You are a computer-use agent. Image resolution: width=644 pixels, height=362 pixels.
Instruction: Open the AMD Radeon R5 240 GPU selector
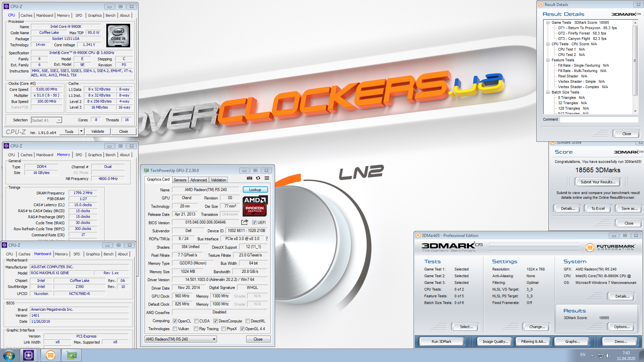pos(180,339)
